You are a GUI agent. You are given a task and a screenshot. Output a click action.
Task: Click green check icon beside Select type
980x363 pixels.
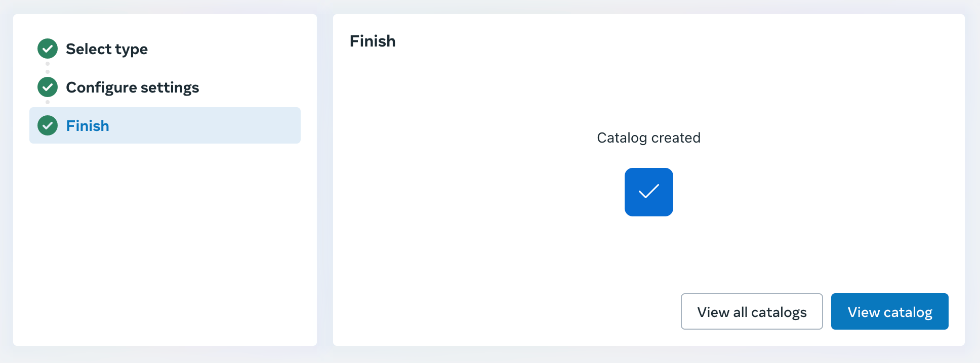48,49
